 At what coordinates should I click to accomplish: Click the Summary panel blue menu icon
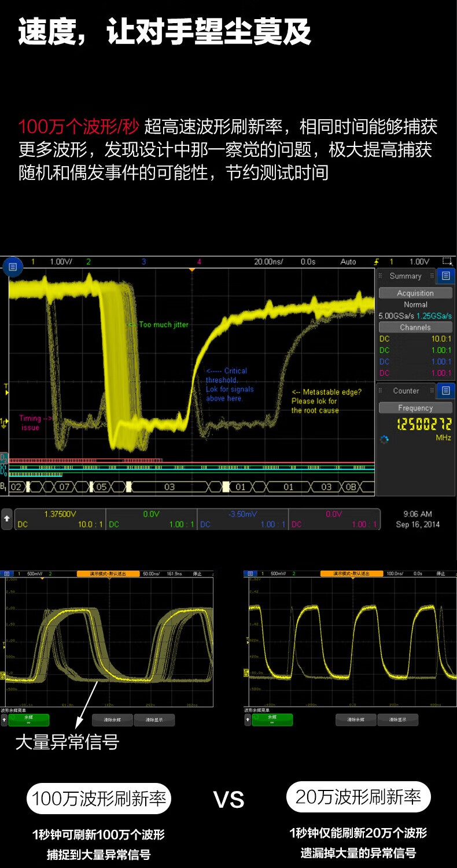(445, 276)
